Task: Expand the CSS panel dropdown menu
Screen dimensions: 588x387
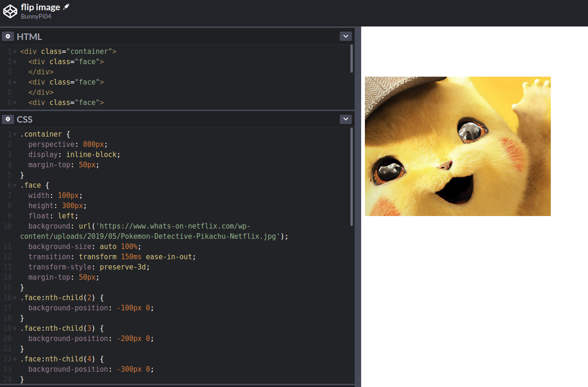Action: point(345,119)
